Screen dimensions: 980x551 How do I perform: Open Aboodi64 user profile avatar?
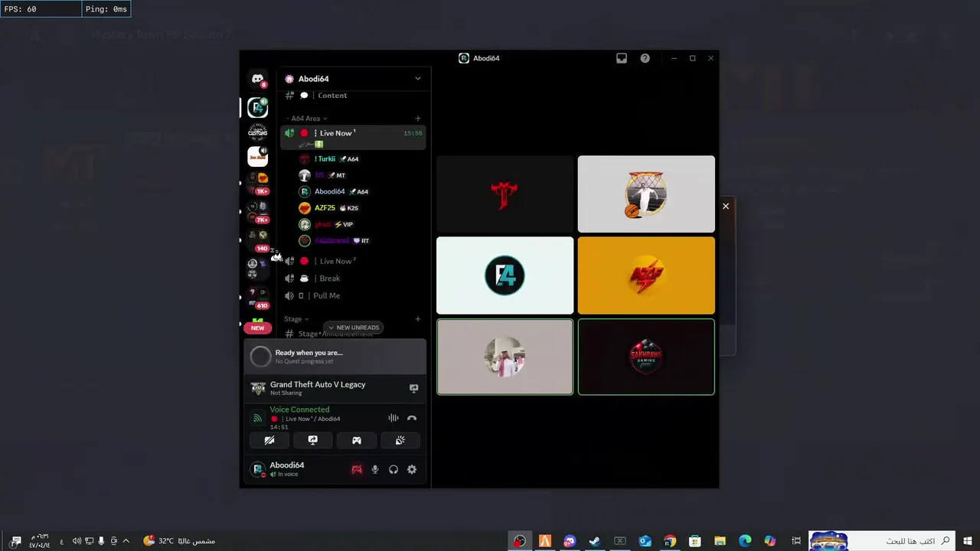click(259, 469)
